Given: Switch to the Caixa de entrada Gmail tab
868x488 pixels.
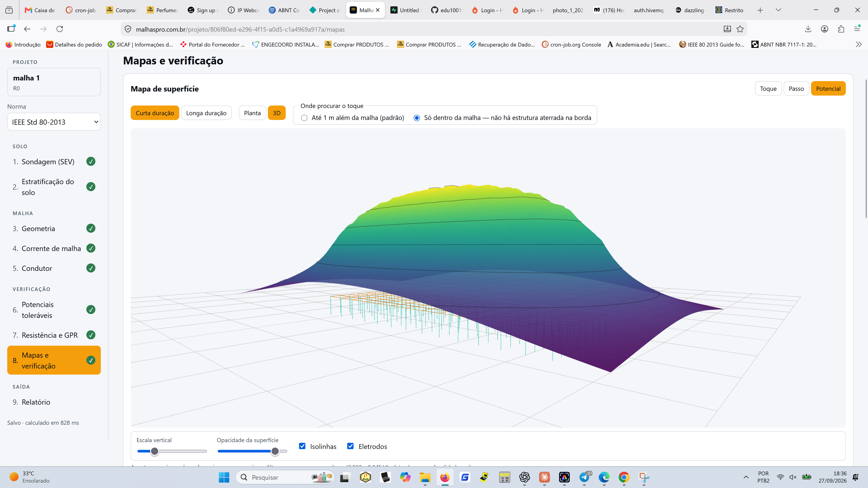Looking at the screenshot, I should coord(40,10).
